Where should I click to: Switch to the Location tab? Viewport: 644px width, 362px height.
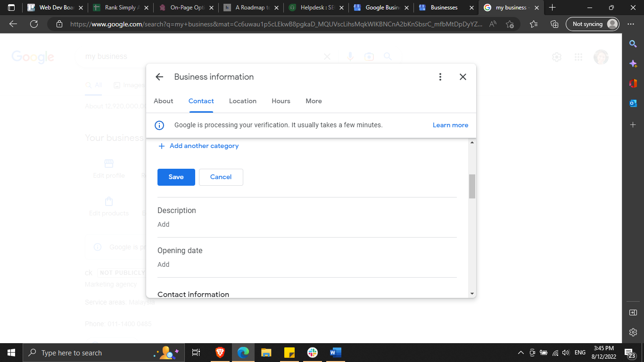pos(243,101)
